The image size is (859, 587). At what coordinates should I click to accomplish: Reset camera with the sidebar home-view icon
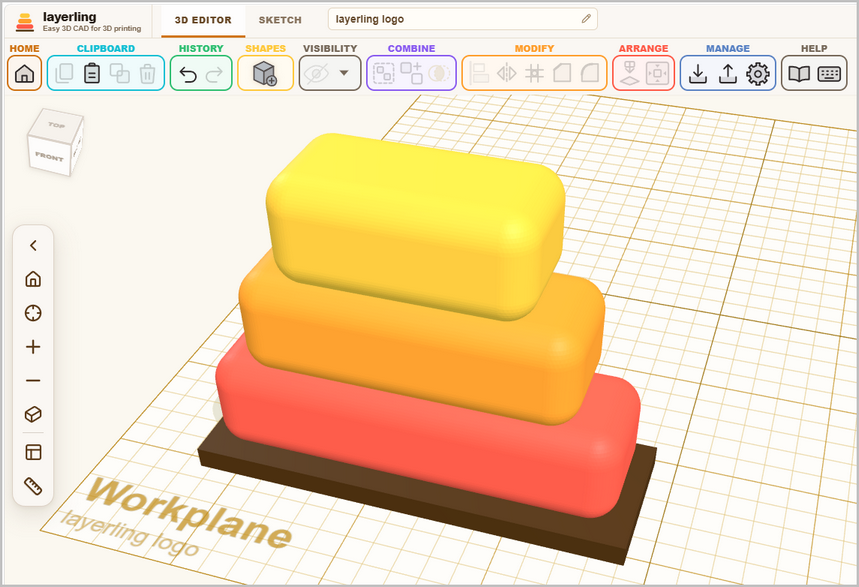click(33, 279)
